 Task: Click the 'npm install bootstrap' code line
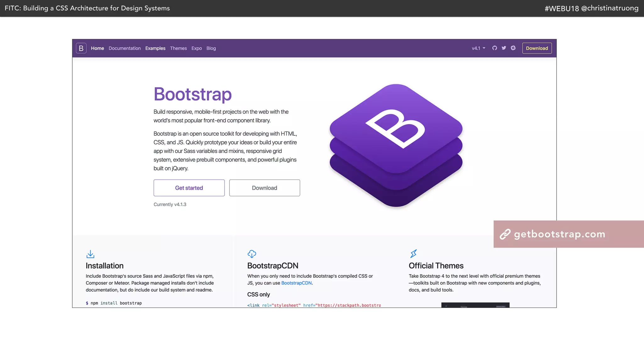(114, 303)
